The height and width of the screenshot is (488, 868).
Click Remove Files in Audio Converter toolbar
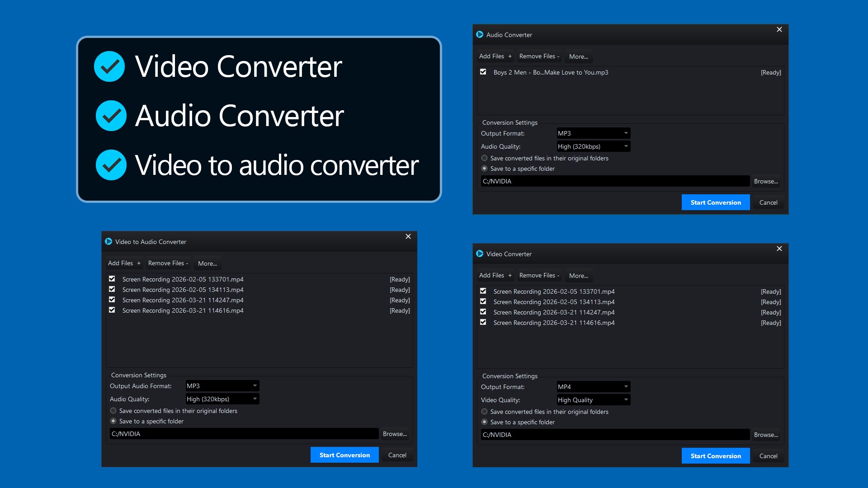click(x=539, y=56)
